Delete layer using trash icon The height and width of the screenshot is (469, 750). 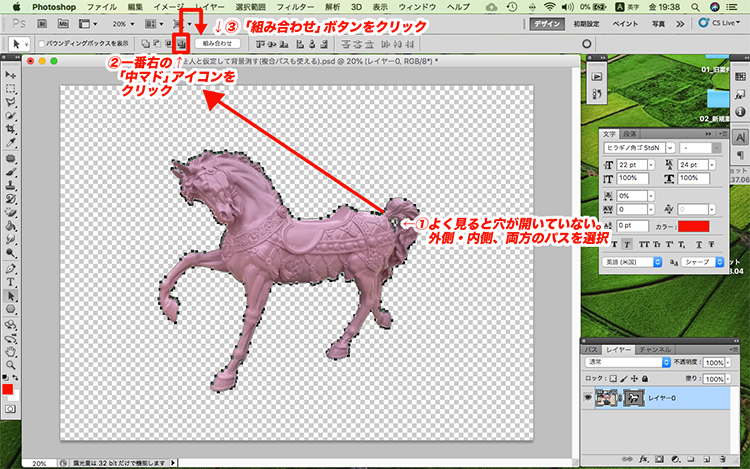point(722,459)
